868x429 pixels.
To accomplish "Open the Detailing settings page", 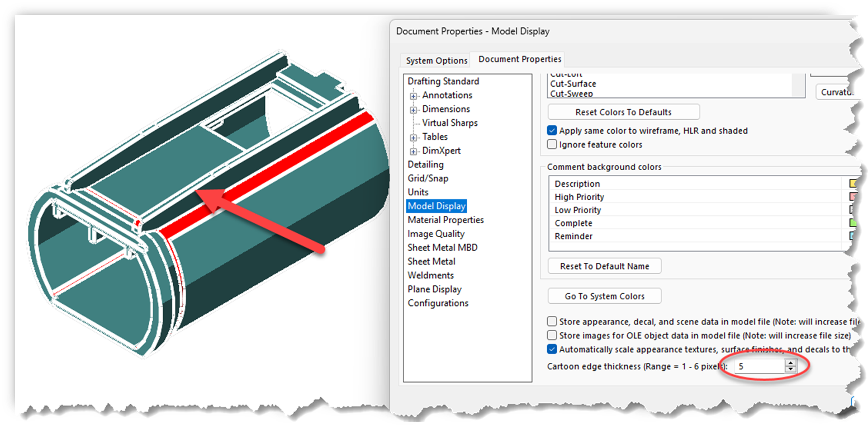I will tap(425, 164).
